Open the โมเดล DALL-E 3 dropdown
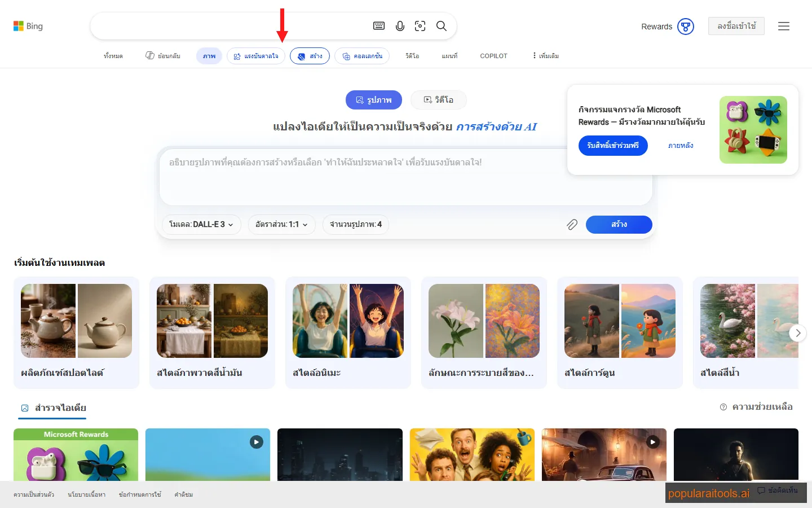Viewport: 812px width, 508px height. click(201, 224)
